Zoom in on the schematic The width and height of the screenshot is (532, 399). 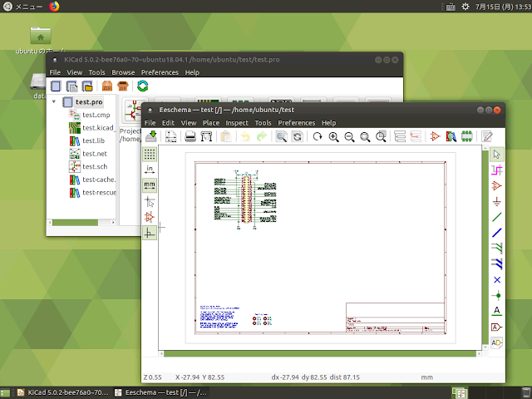[333, 136]
